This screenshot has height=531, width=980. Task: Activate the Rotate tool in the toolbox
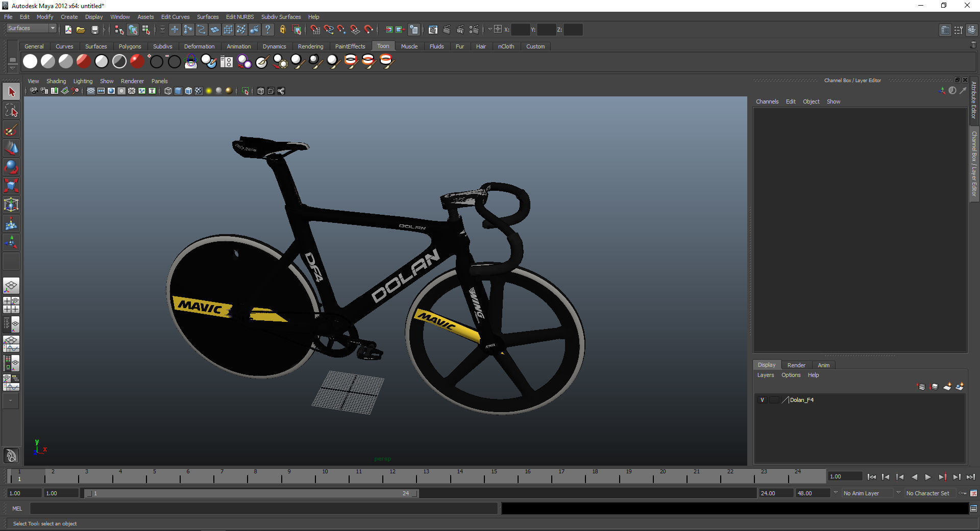11,167
